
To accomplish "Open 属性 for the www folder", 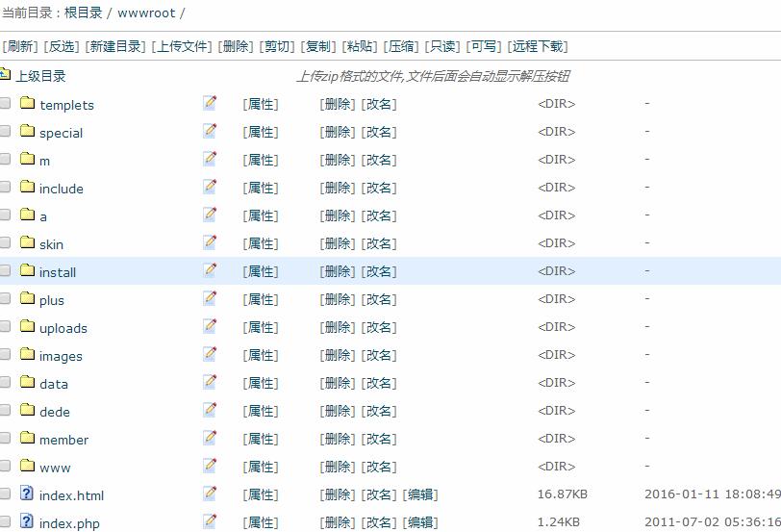I will (x=261, y=467).
